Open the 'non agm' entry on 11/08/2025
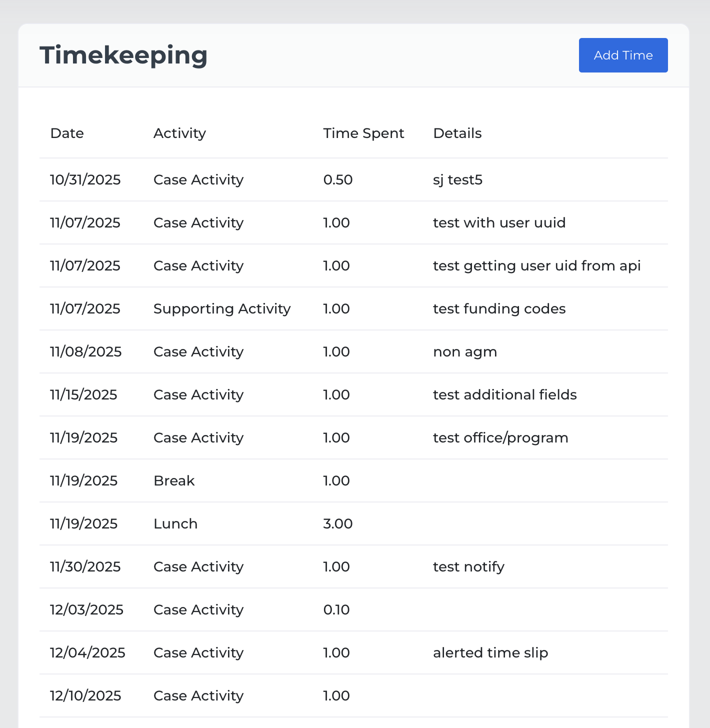This screenshot has width=710, height=728. click(353, 352)
